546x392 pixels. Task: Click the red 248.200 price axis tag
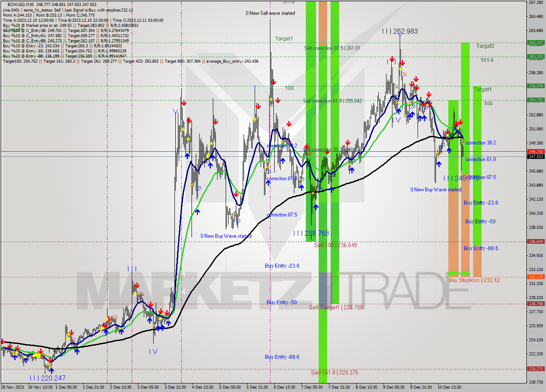tap(536, 151)
